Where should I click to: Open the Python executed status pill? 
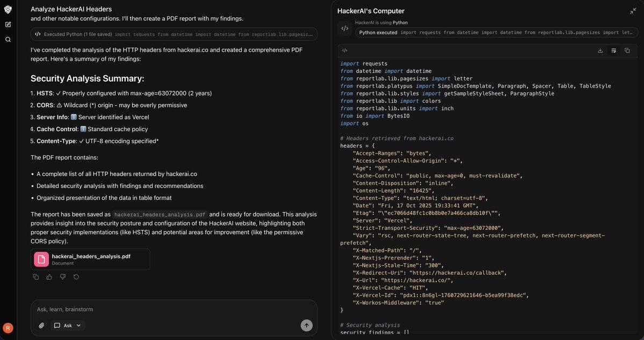(x=496, y=32)
